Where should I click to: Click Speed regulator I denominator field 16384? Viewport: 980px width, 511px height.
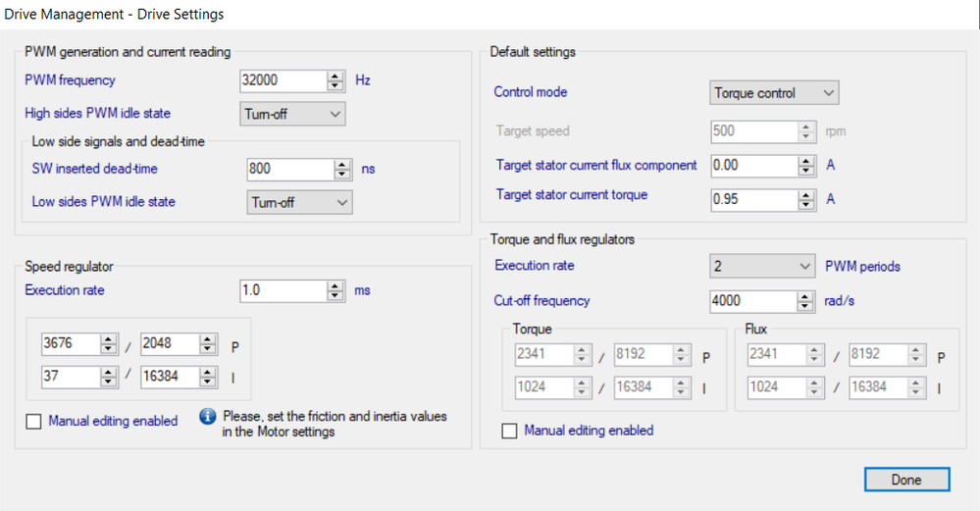[x=170, y=377]
